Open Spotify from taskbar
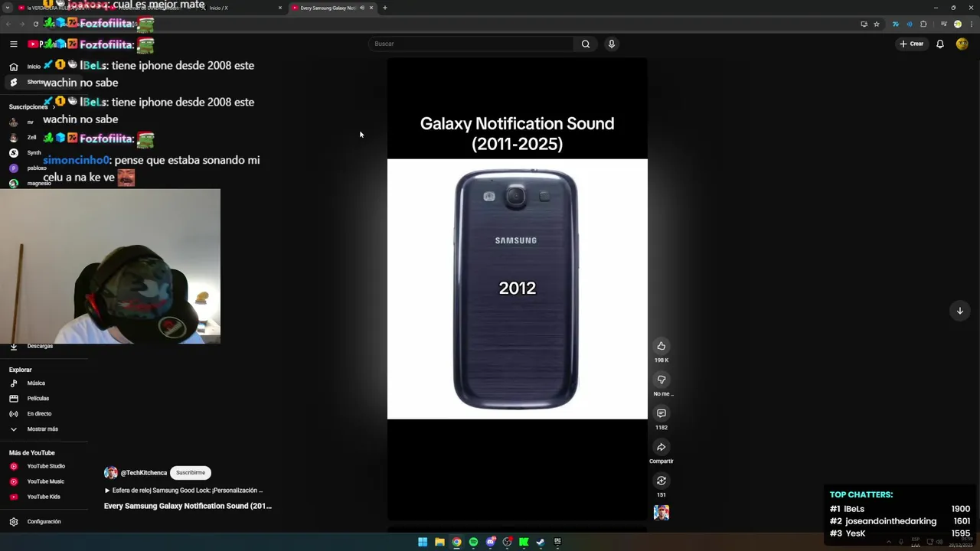 pos(473,542)
